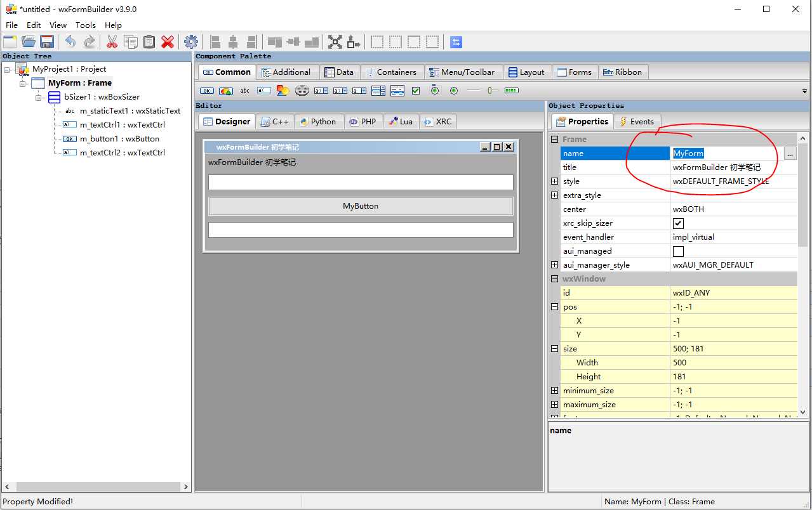Click the ellipsis button beside name field
Viewport: 812px width, 510px height.
pyautogui.click(x=790, y=153)
